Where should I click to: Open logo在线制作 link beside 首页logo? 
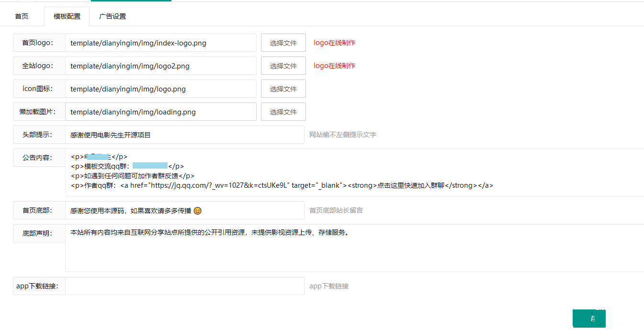point(334,43)
